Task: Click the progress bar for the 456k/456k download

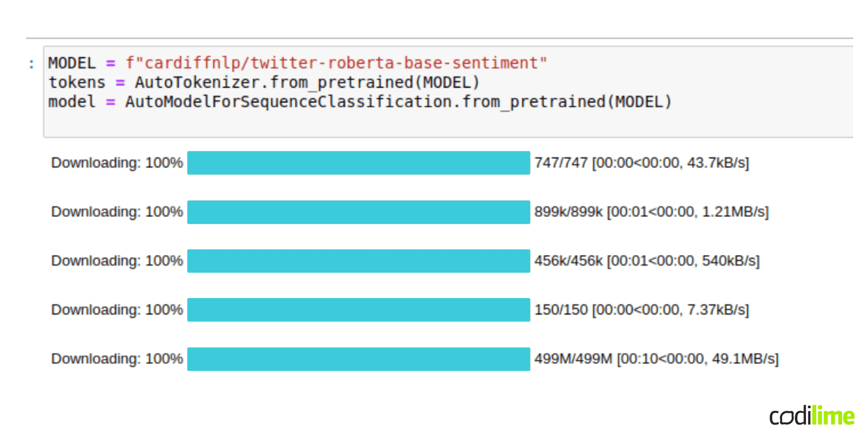Action: [x=359, y=261]
